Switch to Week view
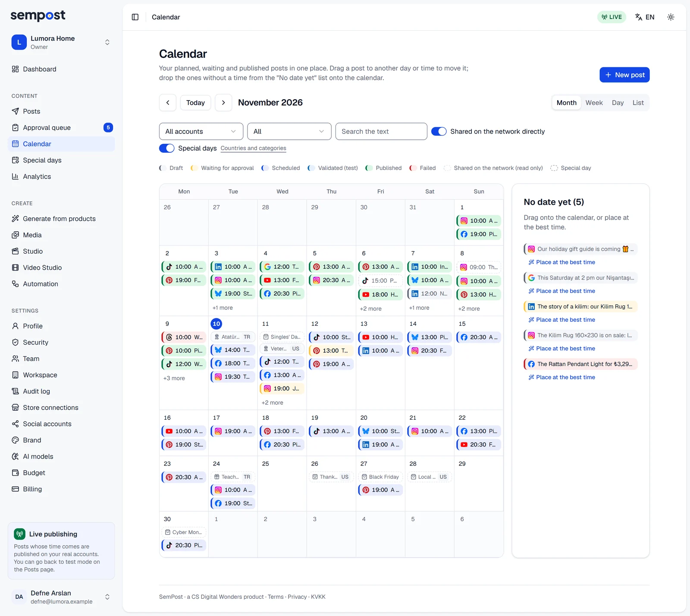This screenshot has width=690, height=616. tap(594, 103)
